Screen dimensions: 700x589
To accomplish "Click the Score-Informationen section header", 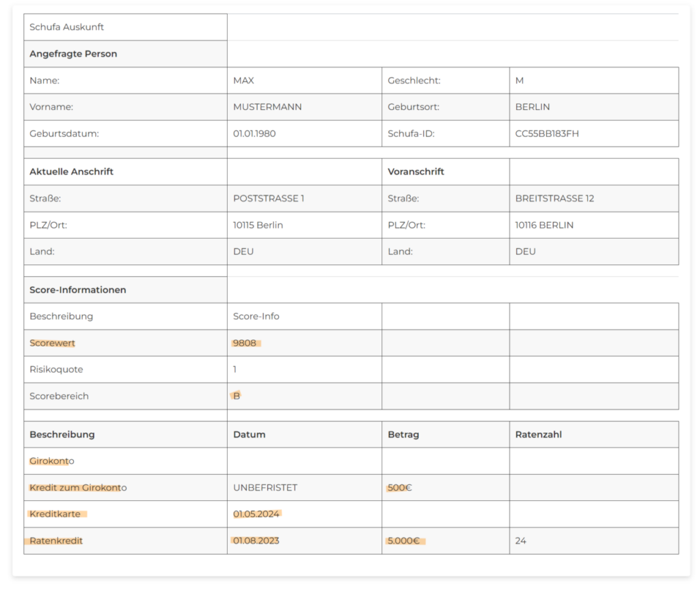I will tap(78, 290).
